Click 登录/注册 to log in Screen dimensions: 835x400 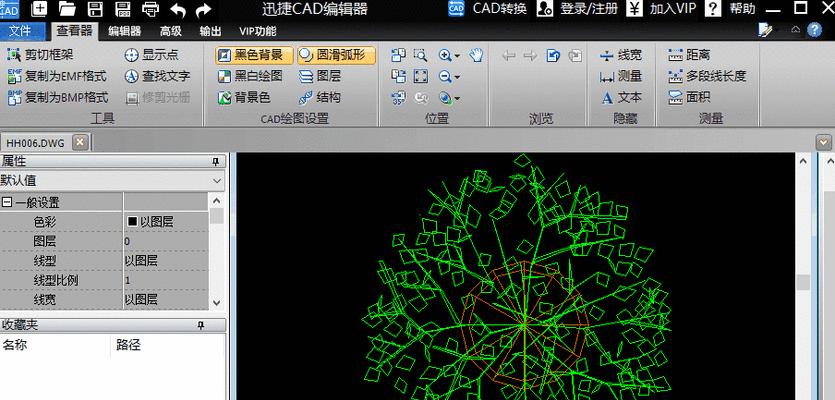pos(578,9)
